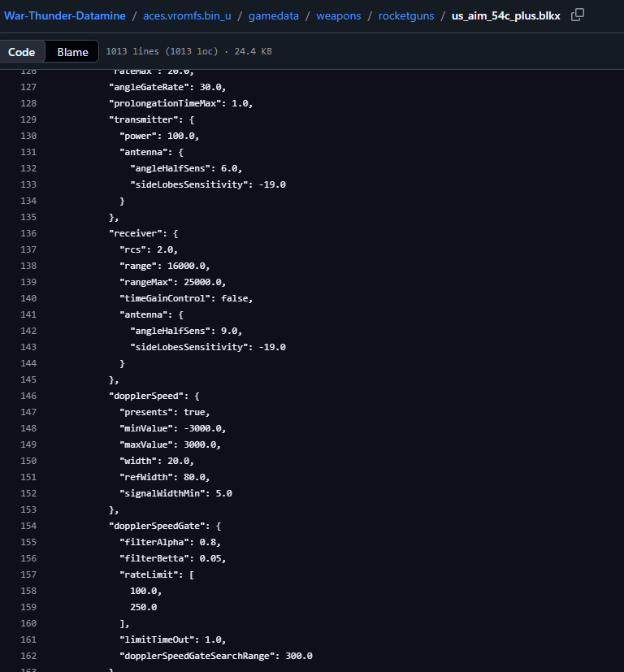624x672 pixels.
Task: Open the War-Thunder-Datamine breadcrumb link
Action: pyautogui.click(x=65, y=16)
